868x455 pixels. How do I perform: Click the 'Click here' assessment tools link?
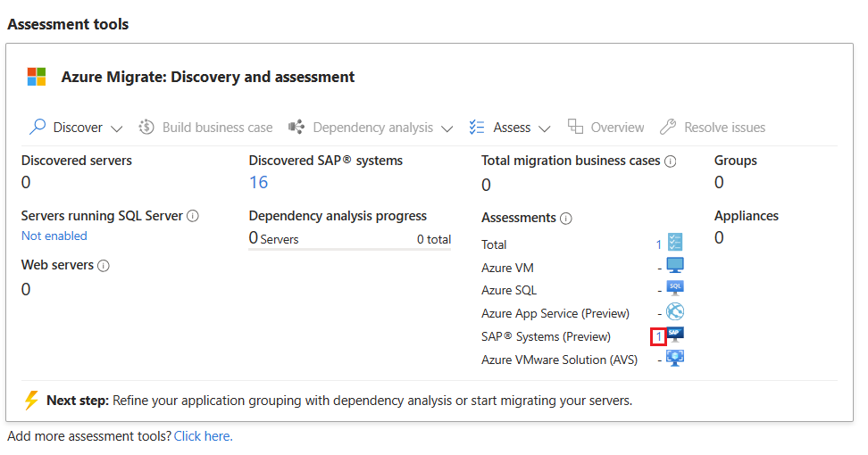coord(203,436)
